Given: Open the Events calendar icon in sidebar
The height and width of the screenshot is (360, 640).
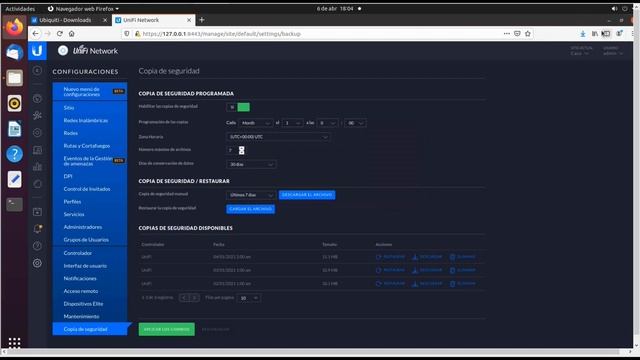Looking at the screenshot, I should click(37, 212).
